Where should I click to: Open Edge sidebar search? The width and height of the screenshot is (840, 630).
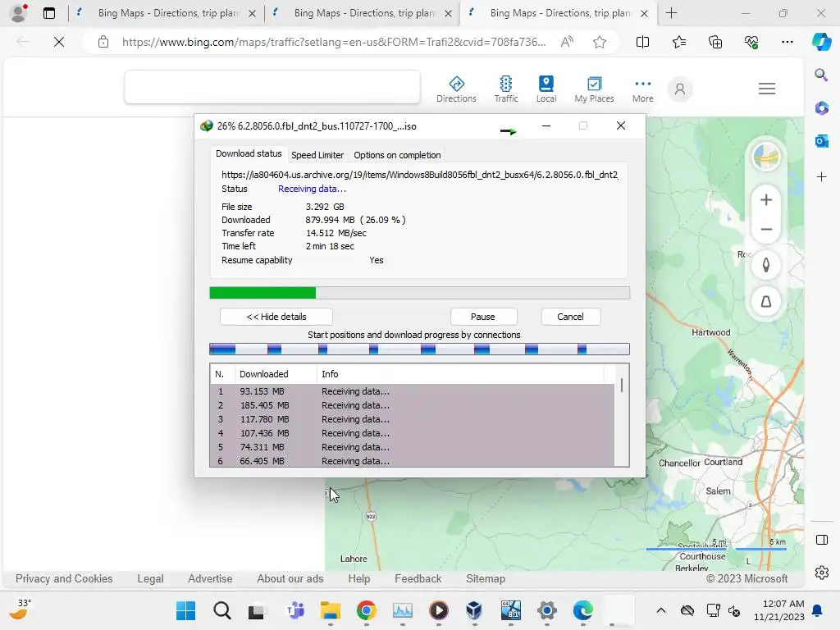click(821, 75)
